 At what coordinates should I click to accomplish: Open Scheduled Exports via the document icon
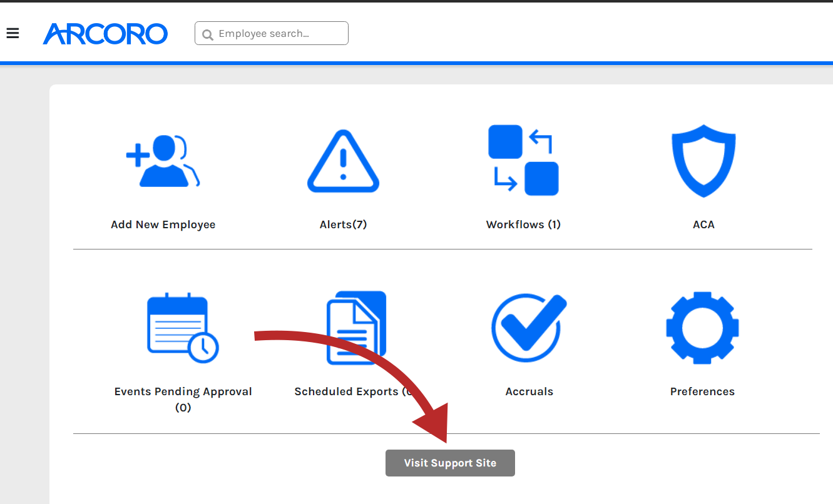355,328
